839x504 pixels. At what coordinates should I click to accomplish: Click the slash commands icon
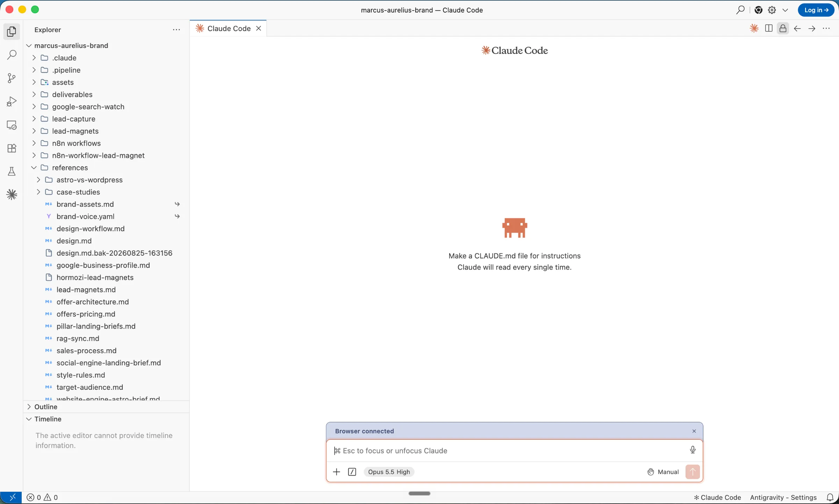(352, 472)
